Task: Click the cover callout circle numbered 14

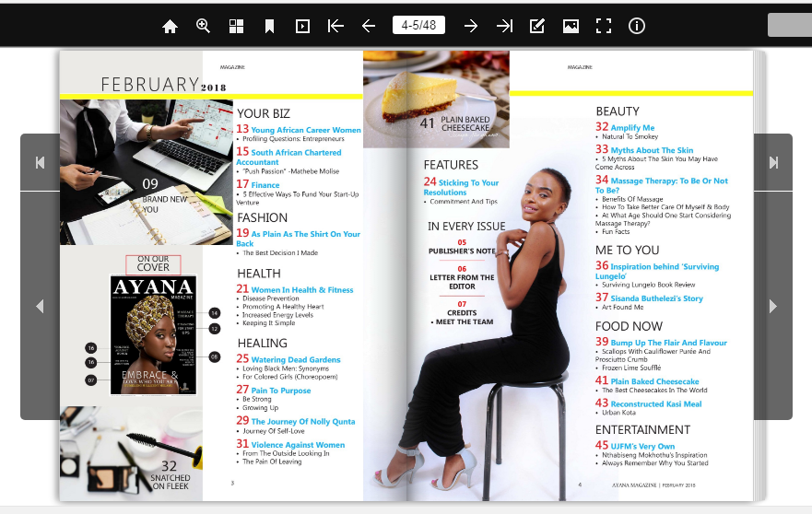Action: point(215,312)
